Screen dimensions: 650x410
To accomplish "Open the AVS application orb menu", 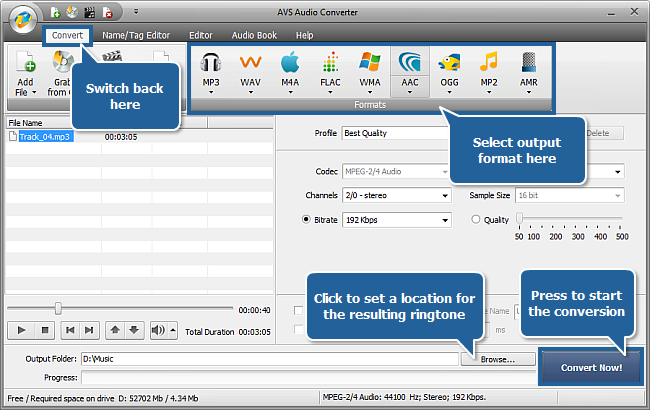I will coord(23,19).
